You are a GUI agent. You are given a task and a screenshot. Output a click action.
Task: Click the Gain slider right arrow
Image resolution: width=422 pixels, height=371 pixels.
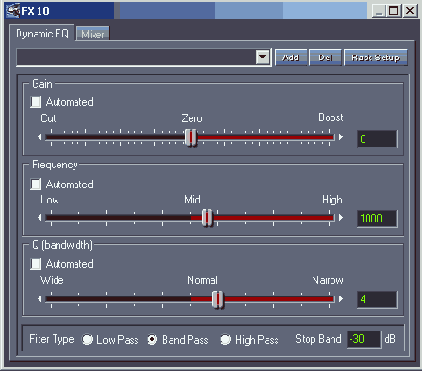pyautogui.click(x=341, y=137)
